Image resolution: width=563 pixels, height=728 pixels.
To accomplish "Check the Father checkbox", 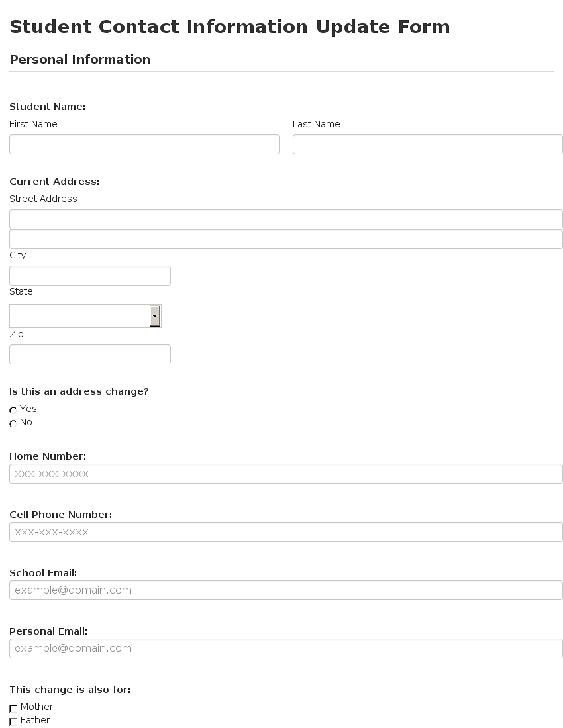I will coord(13,722).
